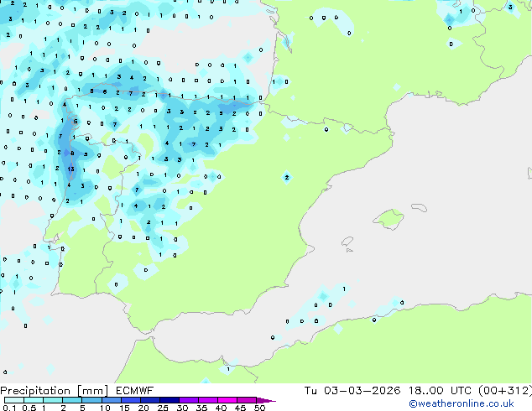
Task: Select the 35–40 mm legend color swatch
Action: point(208,400)
